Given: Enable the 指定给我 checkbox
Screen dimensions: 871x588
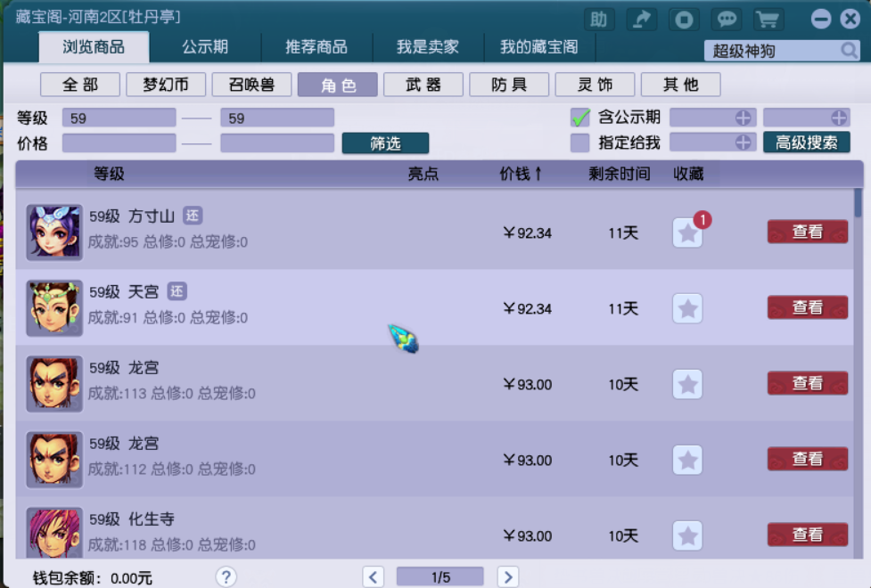Looking at the screenshot, I should click(x=581, y=143).
